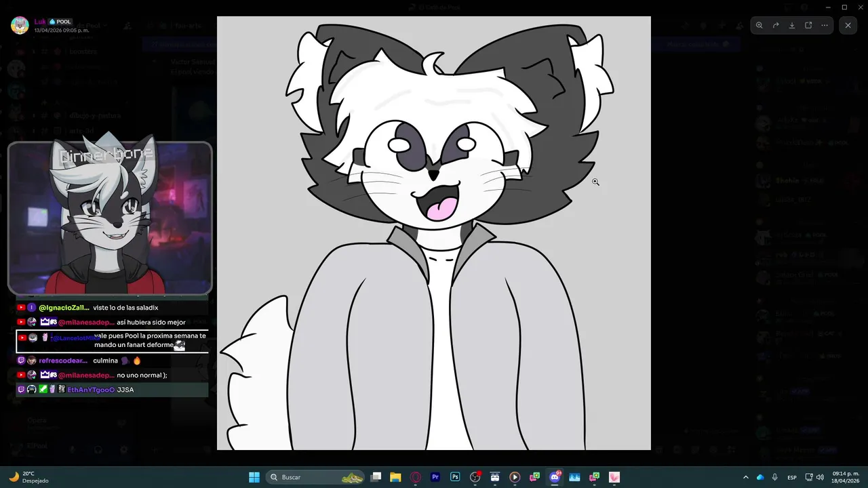Close the image viewer with X button
Viewport: 868px width, 488px height.
pos(848,25)
